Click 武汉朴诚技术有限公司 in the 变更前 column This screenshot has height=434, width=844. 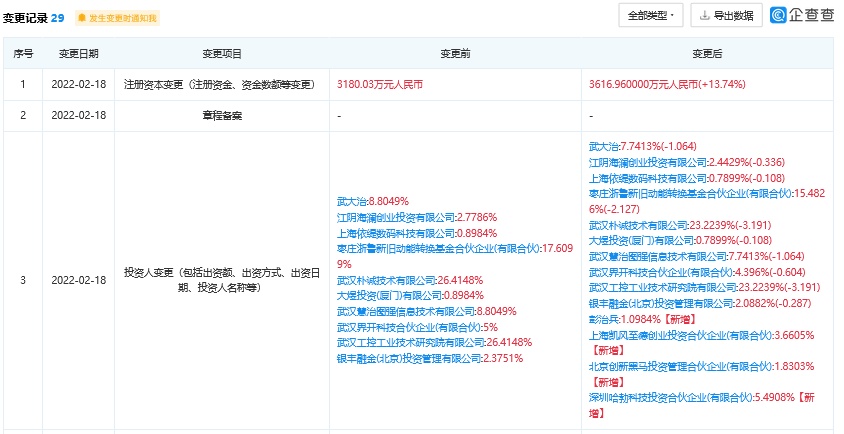[386, 279]
